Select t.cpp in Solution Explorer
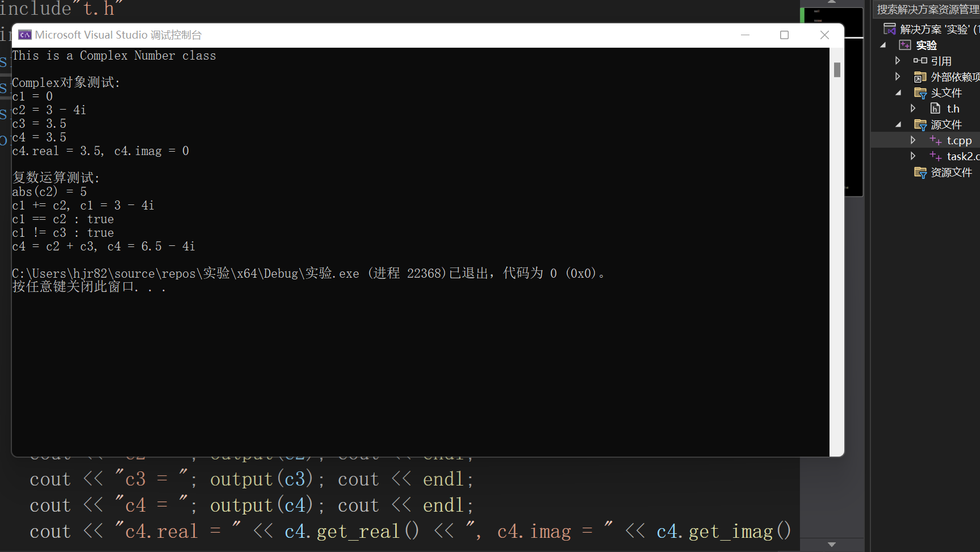This screenshot has width=980, height=552. coord(959,140)
